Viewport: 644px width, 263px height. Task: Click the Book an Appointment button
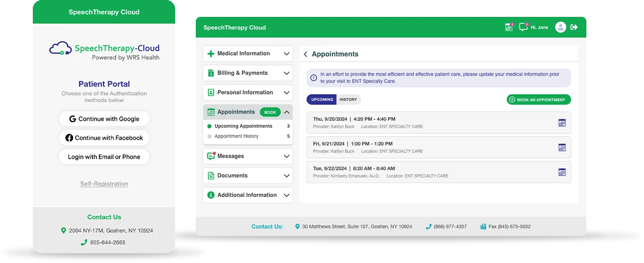click(539, 100)
